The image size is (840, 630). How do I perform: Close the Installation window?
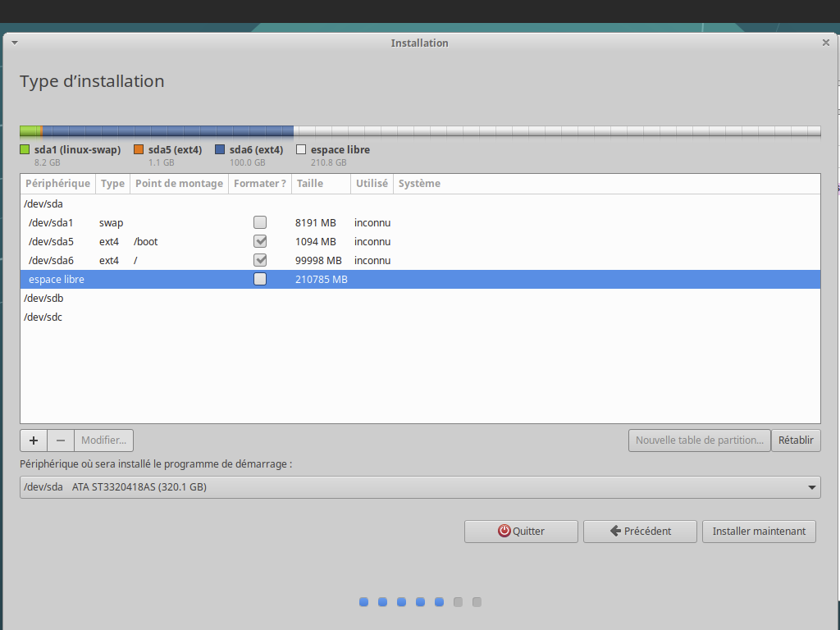point(825,43)
